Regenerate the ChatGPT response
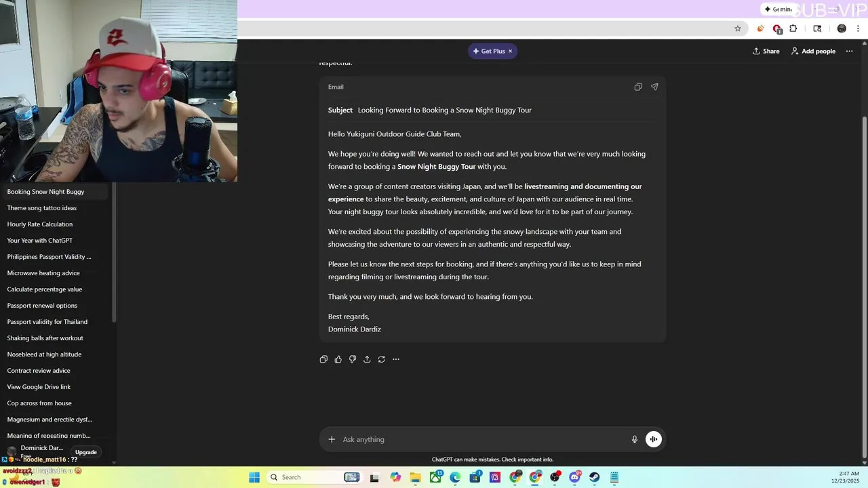Image resolution: width=868 pixels, height=488 pixels. [382, 359]
